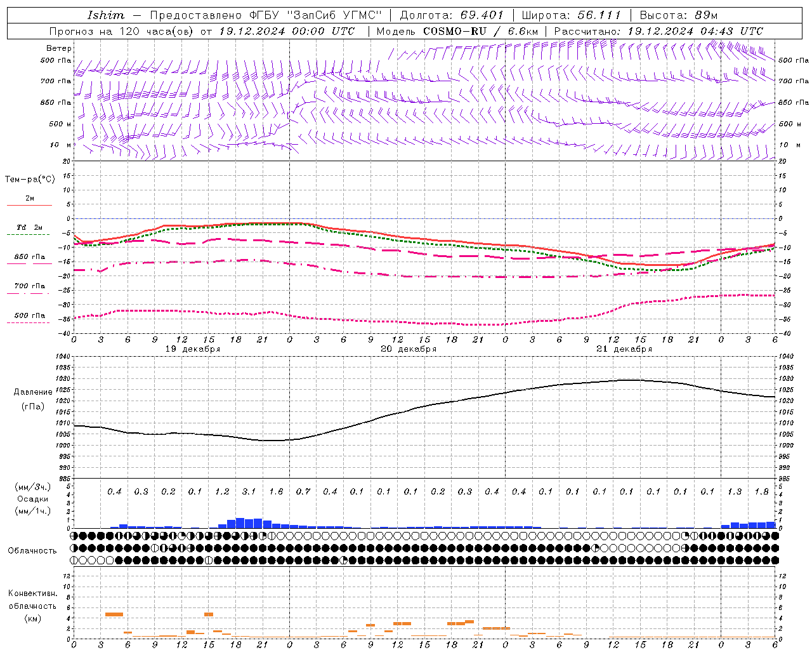Click the "Ветер" wind panel label

58,48
